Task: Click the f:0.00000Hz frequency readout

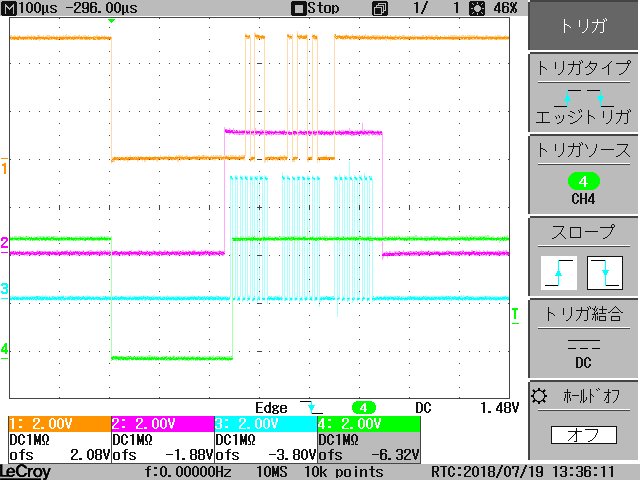Action: click(188, 472)
